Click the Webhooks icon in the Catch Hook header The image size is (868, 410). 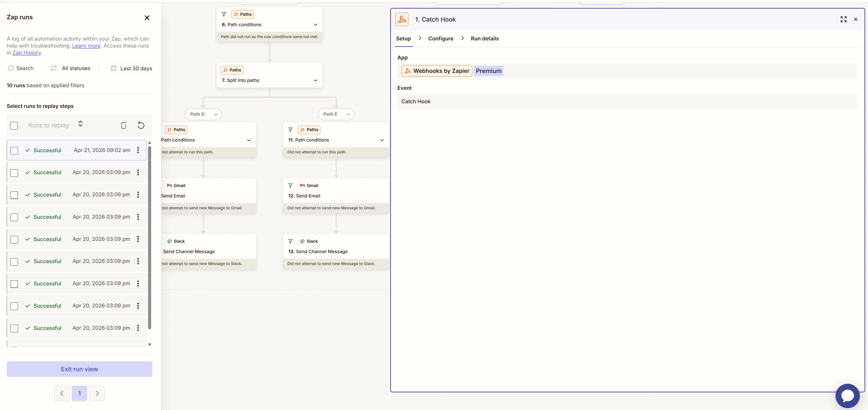point(402,19)
